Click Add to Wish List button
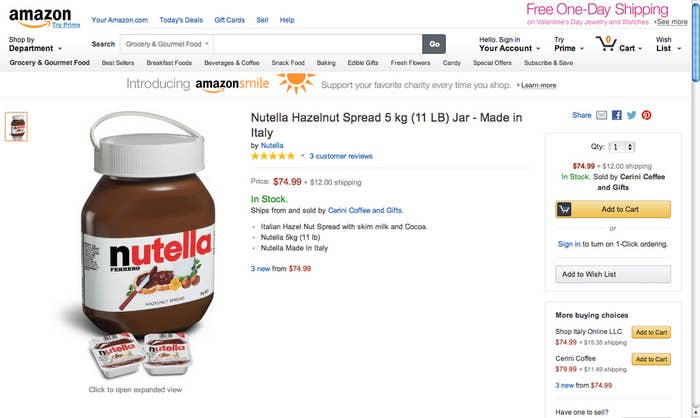This screenshot has width=700, height=418. [613, 274]
